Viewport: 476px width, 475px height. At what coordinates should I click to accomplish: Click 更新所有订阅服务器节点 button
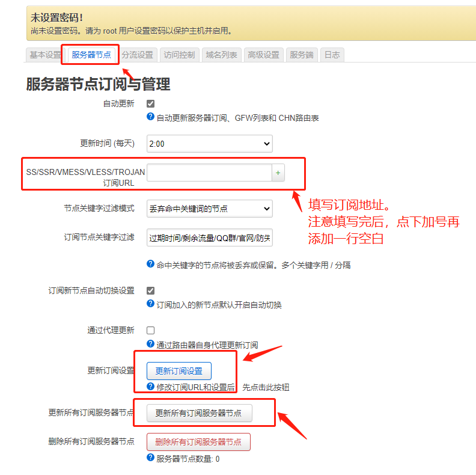(199, 413)
